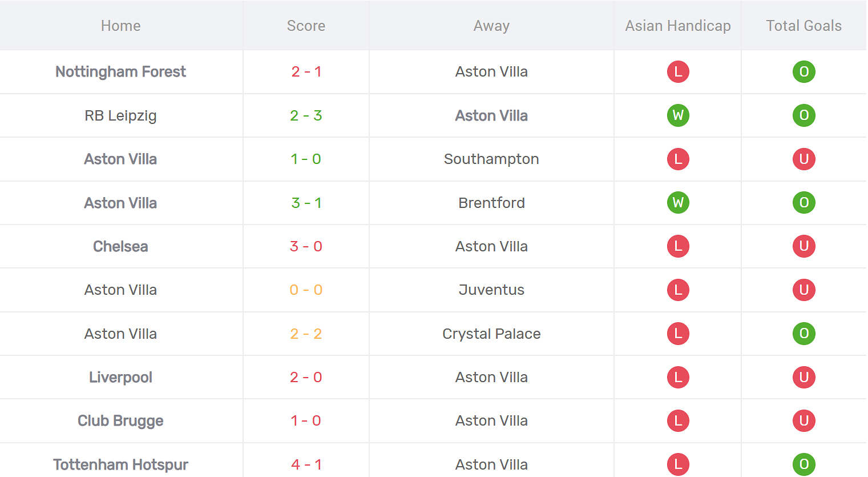Click the red L badge for Liverpool match

(678, 377)
